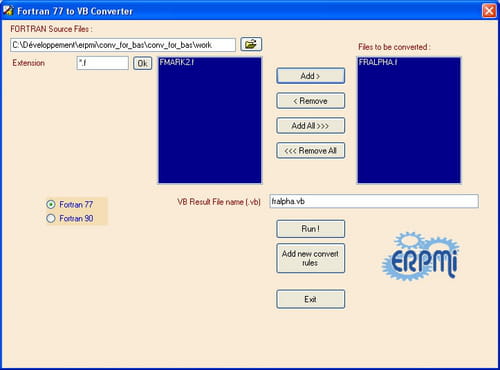Edit the VB Result File name field

click(x=374, y=201)
